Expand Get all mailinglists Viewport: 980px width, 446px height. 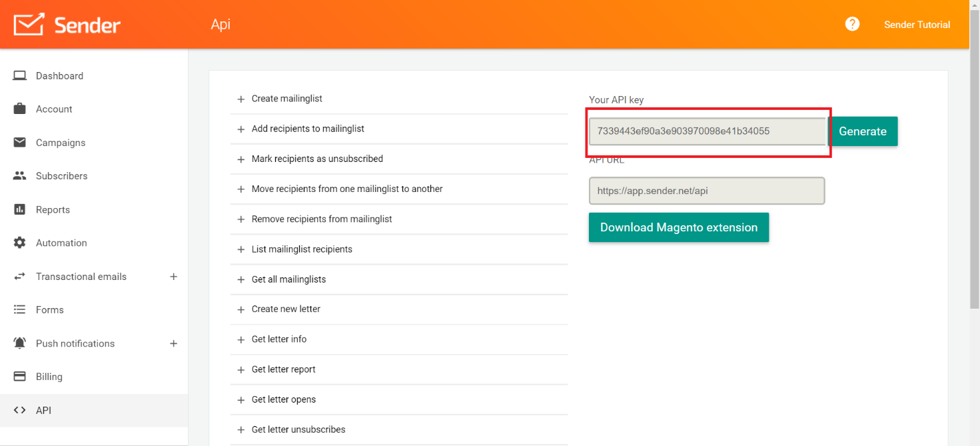click(x=399, y=279)
